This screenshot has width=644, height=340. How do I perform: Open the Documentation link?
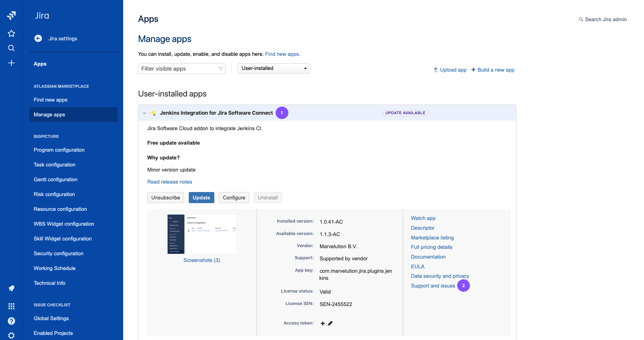[x=428, y=257]
